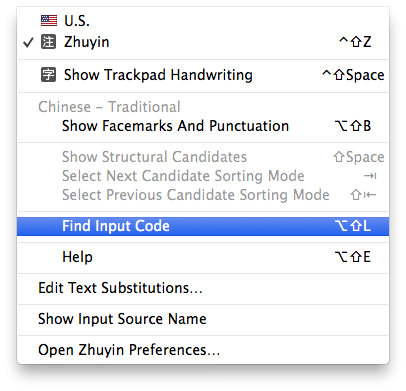Select Next Candidate Sorting Mode entry
Image resolution: width=406 pixels, height=391 pixels.
[x=183, y=176]
